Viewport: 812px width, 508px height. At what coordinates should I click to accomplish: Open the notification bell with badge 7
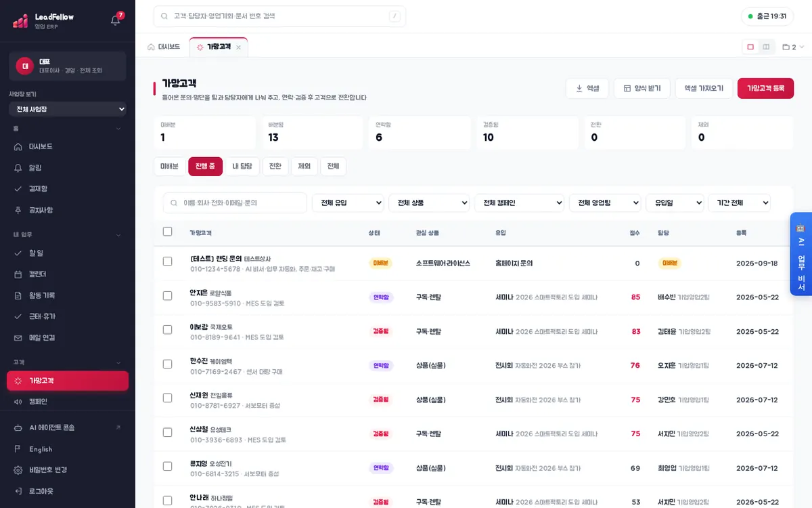click(116, 20)
